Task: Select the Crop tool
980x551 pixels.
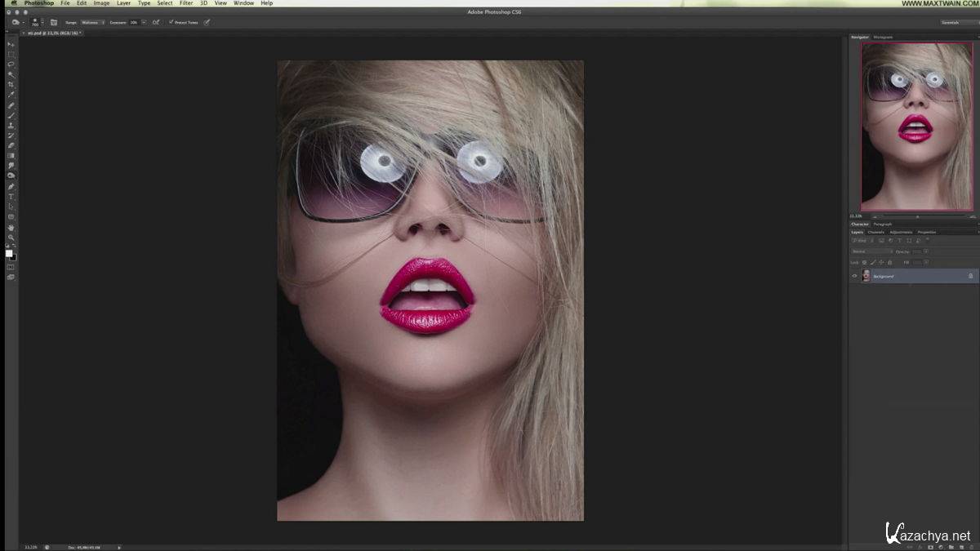Action: pos(11,84)
